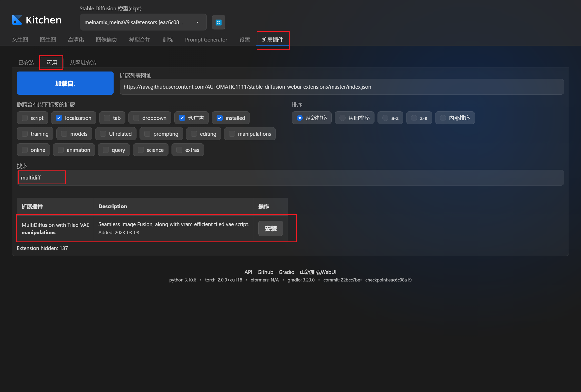Click the Kitchen logo icon
The image size is (581, 392).
(17, 20)
